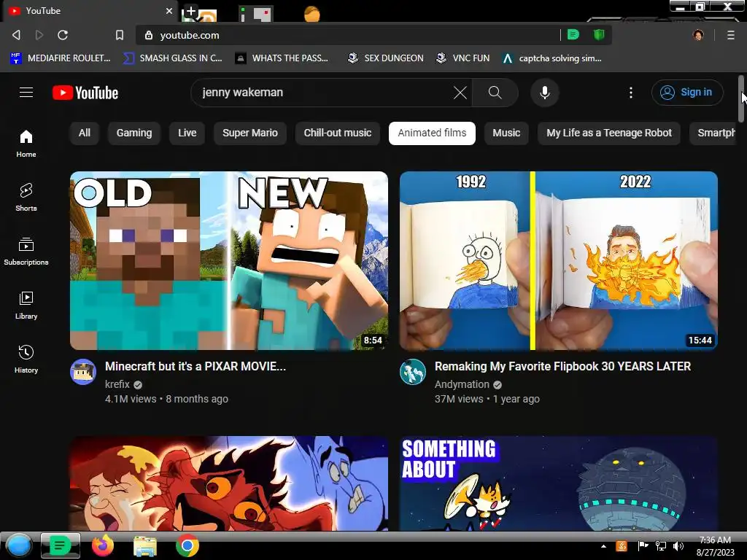Click the magnifying glass search button
The height and width of the screenshot is (560, 747).
click(x=495, y=93)
